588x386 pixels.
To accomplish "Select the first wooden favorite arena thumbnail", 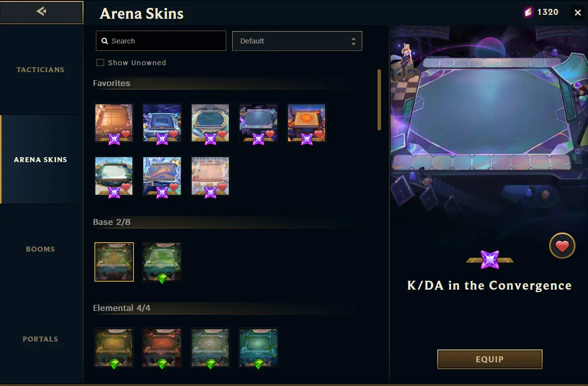I will point(114,123).
